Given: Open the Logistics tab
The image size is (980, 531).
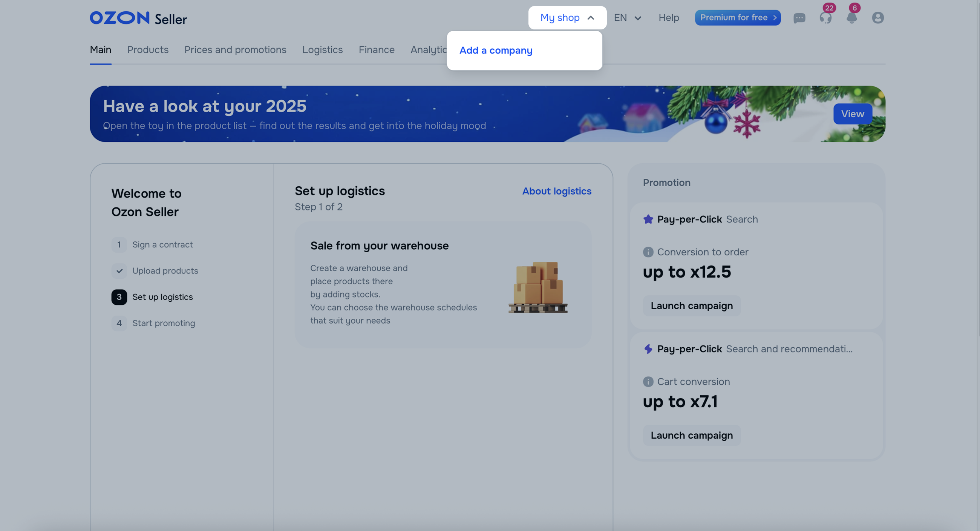Looking at the screenshot, I should pos(322,50).
